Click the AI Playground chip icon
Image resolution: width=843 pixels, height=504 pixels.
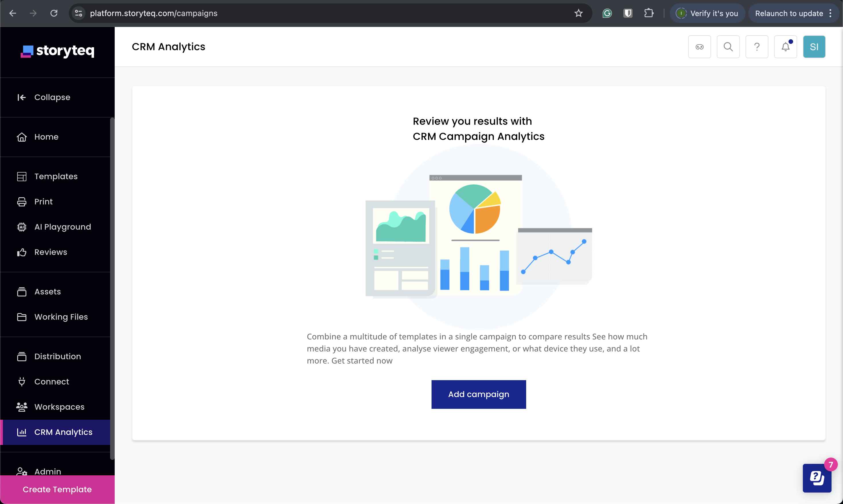click(x=22, y=227)
